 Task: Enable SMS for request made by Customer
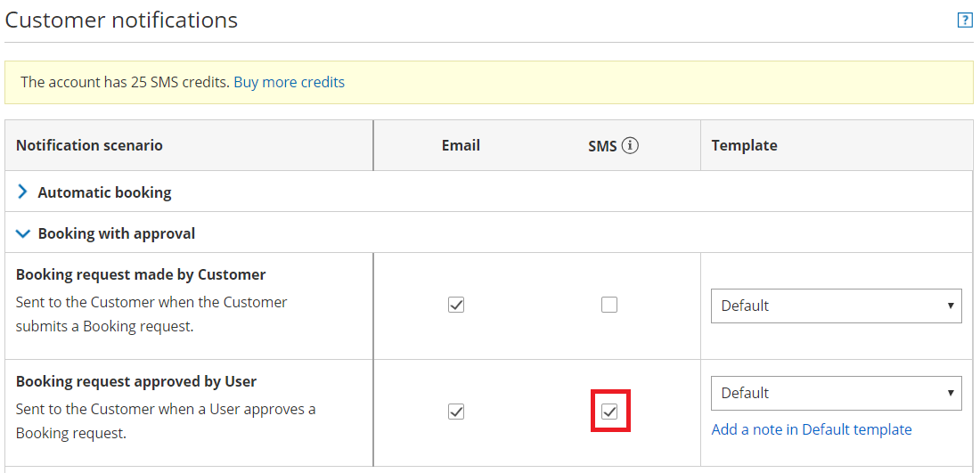pos(609,305)
